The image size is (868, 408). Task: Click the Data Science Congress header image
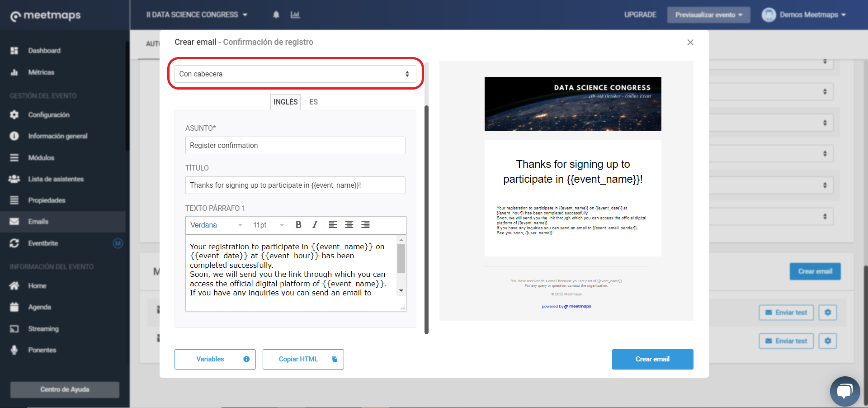(x=573, y=104)
